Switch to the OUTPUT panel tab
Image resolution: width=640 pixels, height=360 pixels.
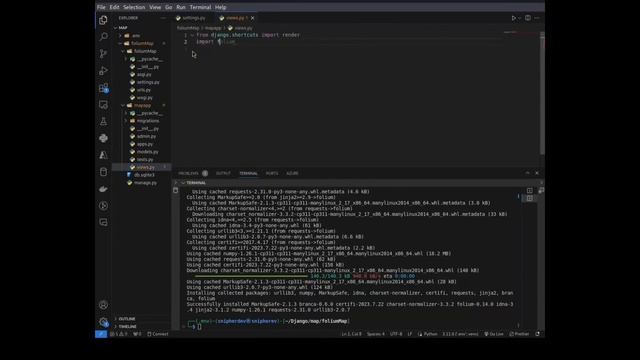pyautogui.click(x=223, y=173)
